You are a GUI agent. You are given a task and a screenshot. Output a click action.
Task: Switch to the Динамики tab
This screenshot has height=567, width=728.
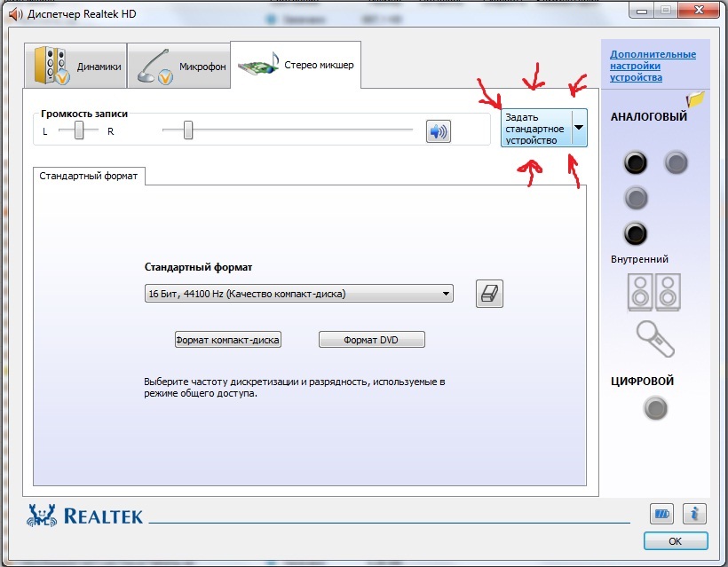tap(75, 66)
